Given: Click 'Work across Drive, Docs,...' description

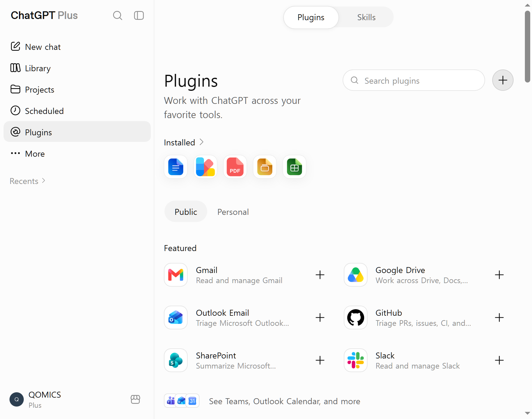Looking at the screenshot, I should point(422,280).
